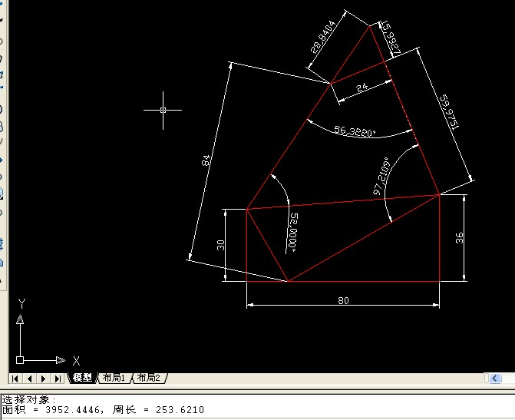Jump to the last layout tab arrow

58,379
